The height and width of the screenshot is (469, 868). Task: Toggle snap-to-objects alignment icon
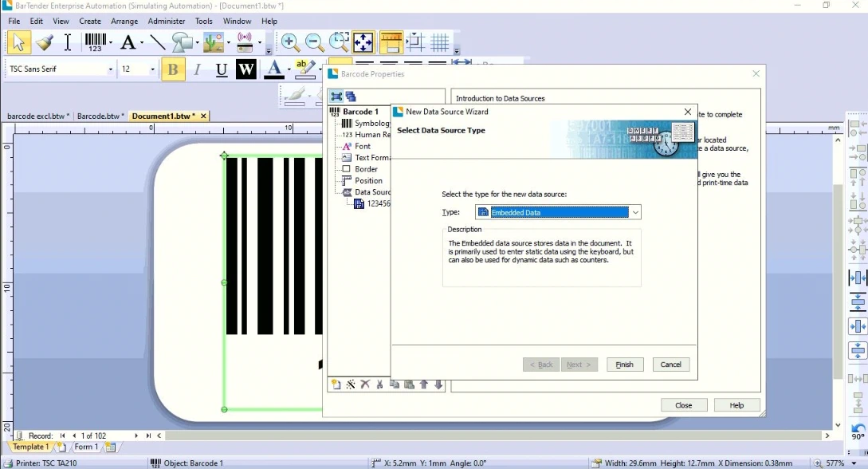tap(415, 42)
